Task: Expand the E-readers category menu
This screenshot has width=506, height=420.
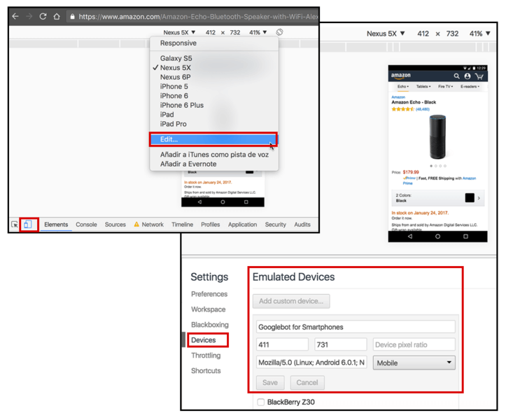Action: point(470,87)
